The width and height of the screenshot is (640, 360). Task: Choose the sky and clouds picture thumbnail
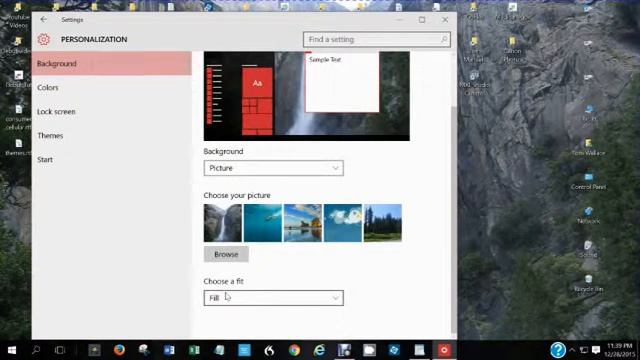pos(342,223)
